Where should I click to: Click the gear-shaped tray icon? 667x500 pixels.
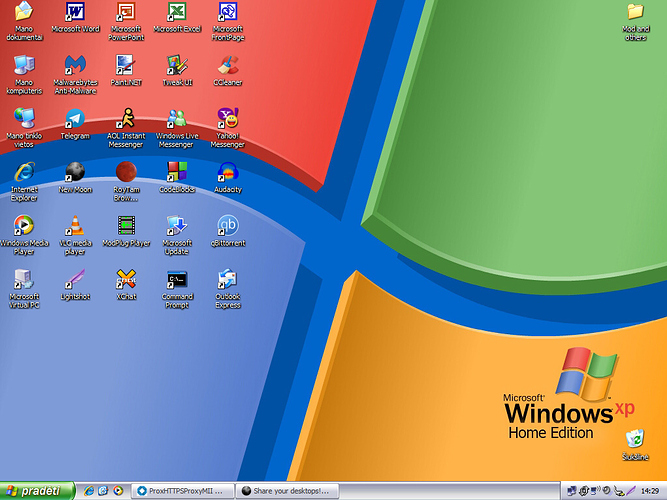(x=584, y=491)
